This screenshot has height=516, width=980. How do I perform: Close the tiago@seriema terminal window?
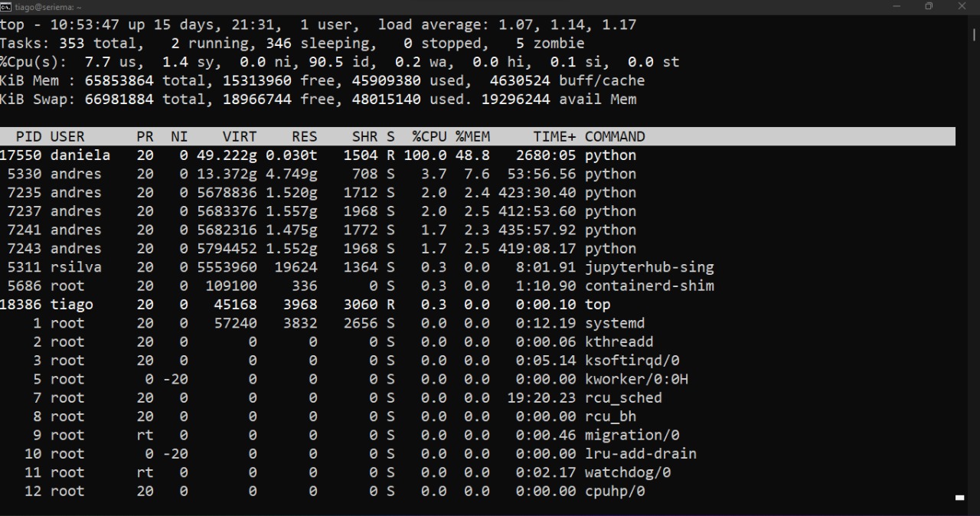[962, 6]
